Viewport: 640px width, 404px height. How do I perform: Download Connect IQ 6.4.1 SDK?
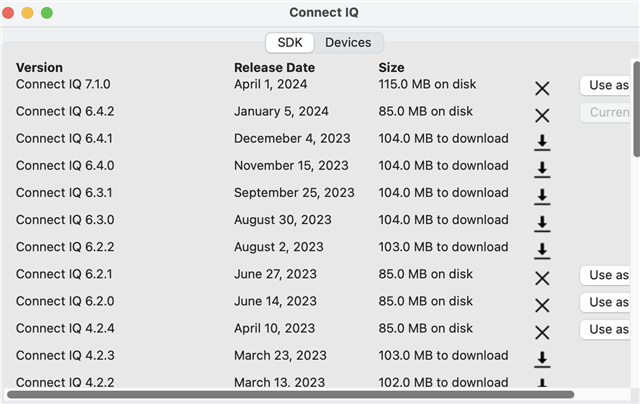pyautogui.click(x=542, y=143)
